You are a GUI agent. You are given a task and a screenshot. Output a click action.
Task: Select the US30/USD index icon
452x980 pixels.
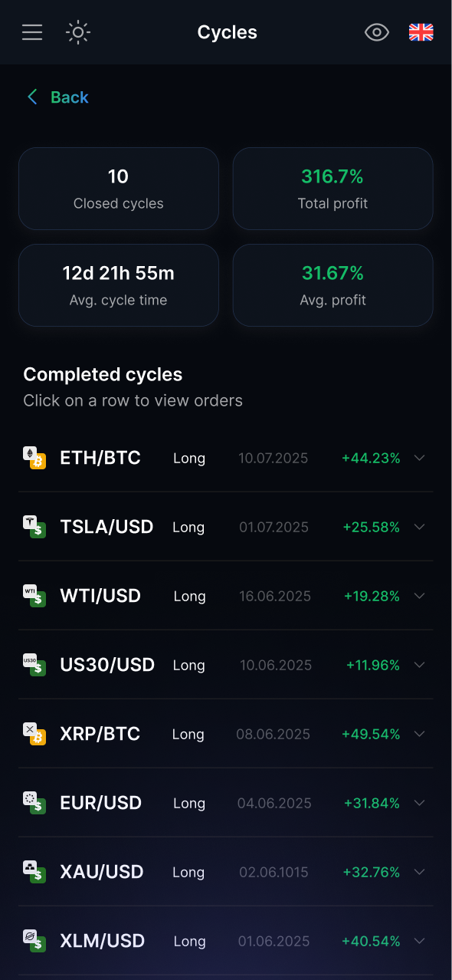pos(35,665)
